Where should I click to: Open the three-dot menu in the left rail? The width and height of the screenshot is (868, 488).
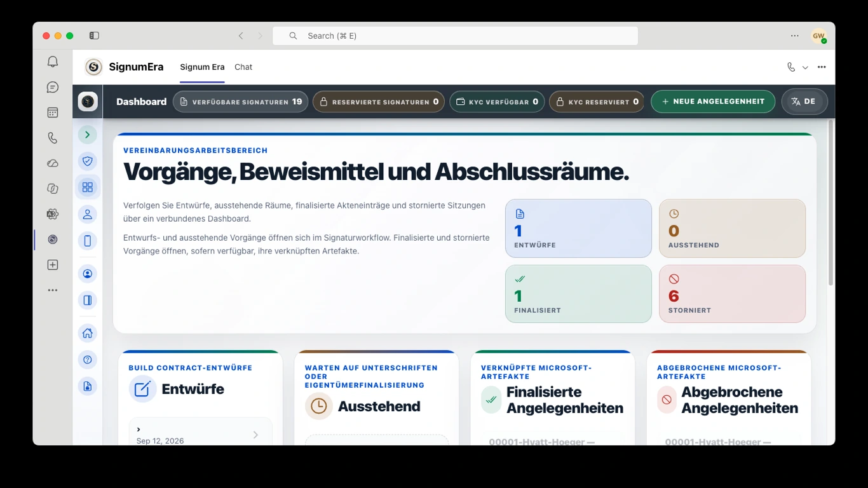pos(53,290)
